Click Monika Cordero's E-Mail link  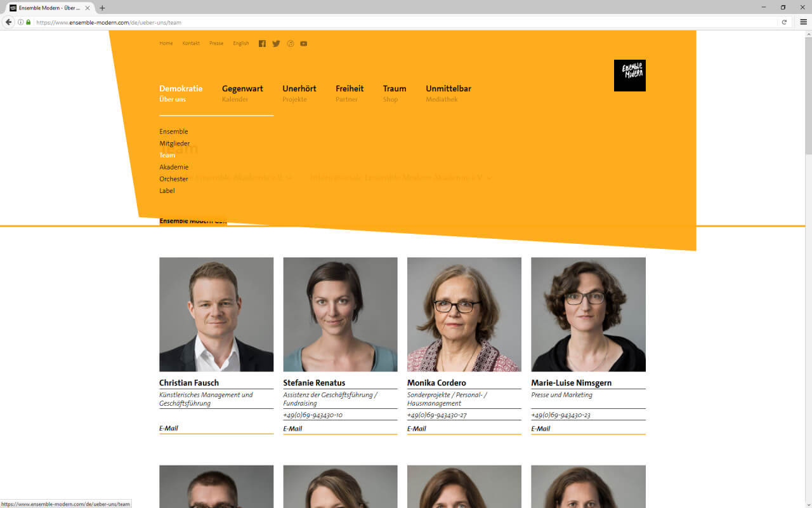point(417,429)
